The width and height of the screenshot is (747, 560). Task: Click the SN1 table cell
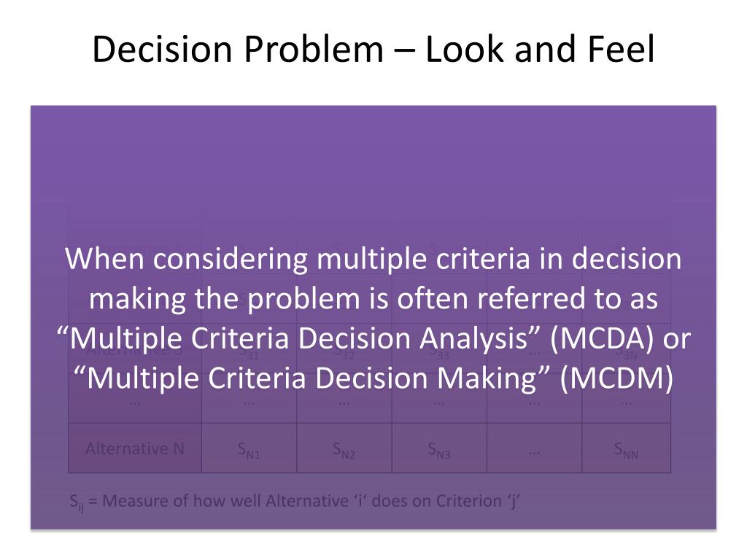pos(249,448)
